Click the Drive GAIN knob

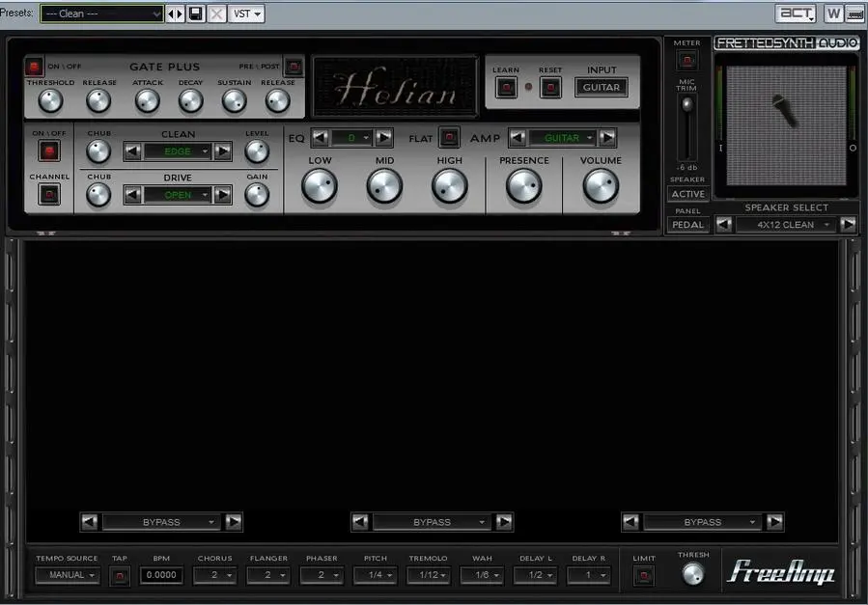pos(257,195)
